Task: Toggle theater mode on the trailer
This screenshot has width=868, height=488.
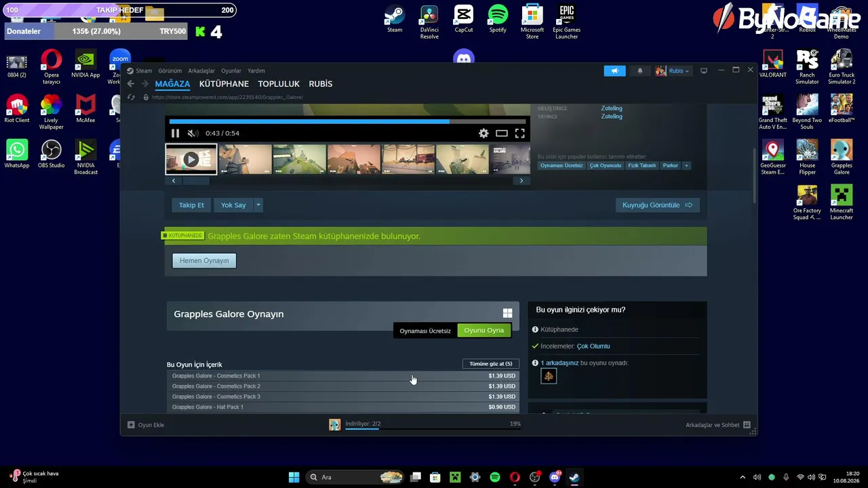Action: pyautogui.click(x=502, y=134)
